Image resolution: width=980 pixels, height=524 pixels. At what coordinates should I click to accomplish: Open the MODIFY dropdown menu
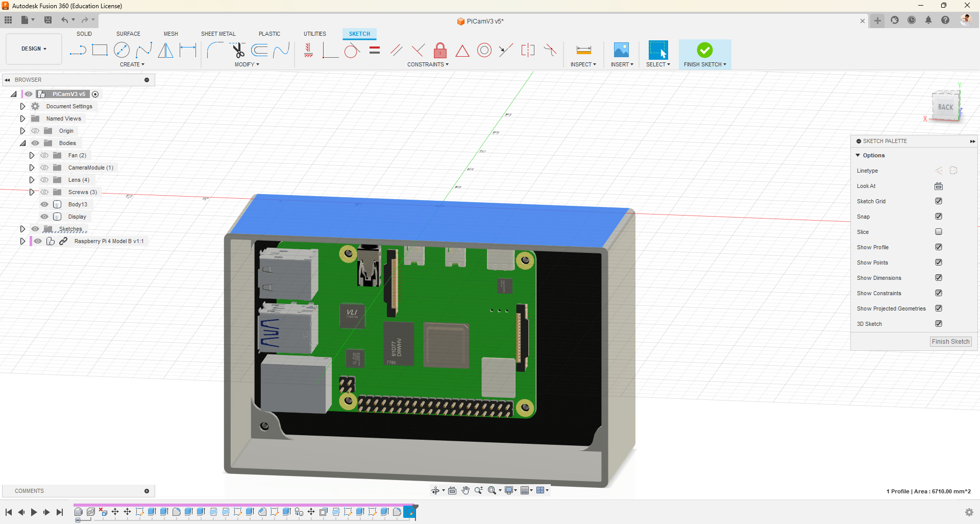pos(247,64)
